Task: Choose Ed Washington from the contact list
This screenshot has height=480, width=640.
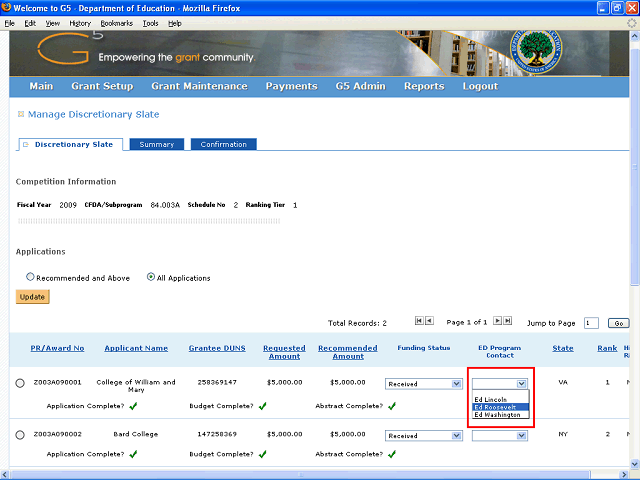Action: (x=497, y=415)
